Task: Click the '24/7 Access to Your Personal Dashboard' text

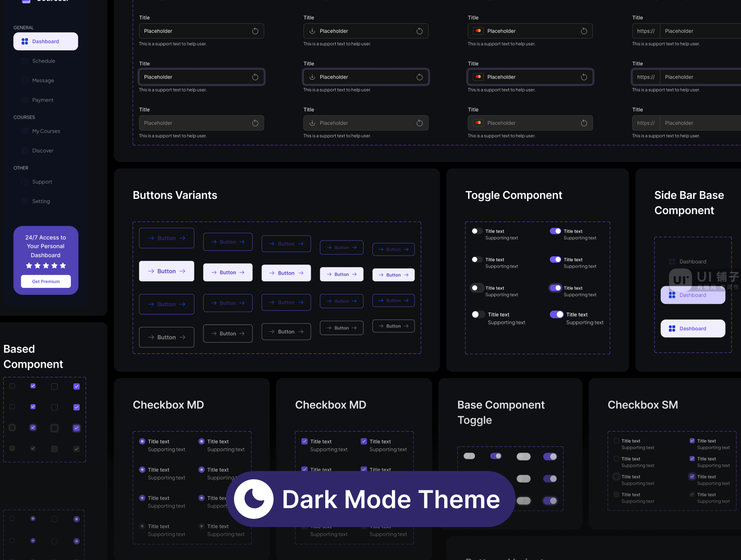Action: coord(46,246)
